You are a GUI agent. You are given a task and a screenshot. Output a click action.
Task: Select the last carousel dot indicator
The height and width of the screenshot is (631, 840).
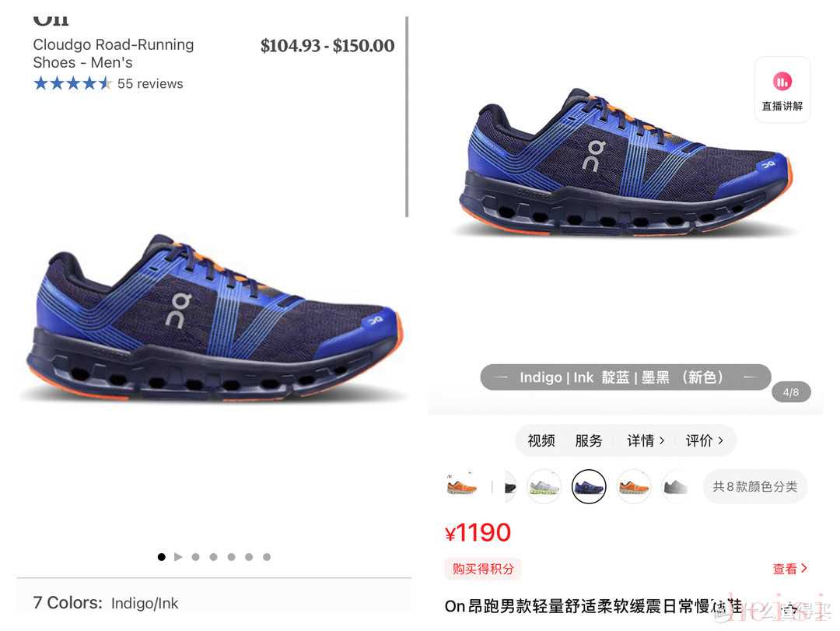pyautogui.click(x=267, y=557)
